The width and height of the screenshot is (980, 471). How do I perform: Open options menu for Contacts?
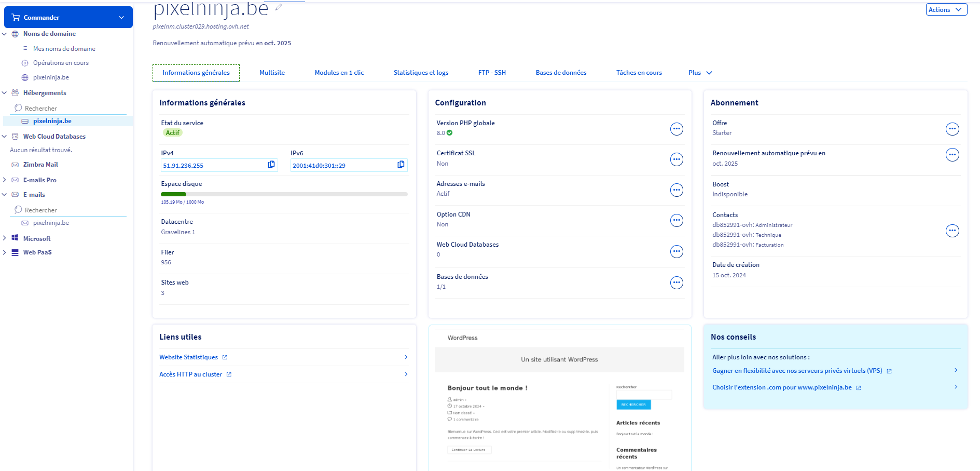952,231
